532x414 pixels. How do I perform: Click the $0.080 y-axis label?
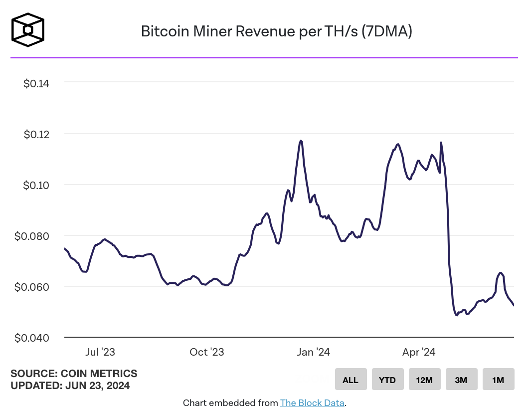pyautogui.click(x=33, y=236)
